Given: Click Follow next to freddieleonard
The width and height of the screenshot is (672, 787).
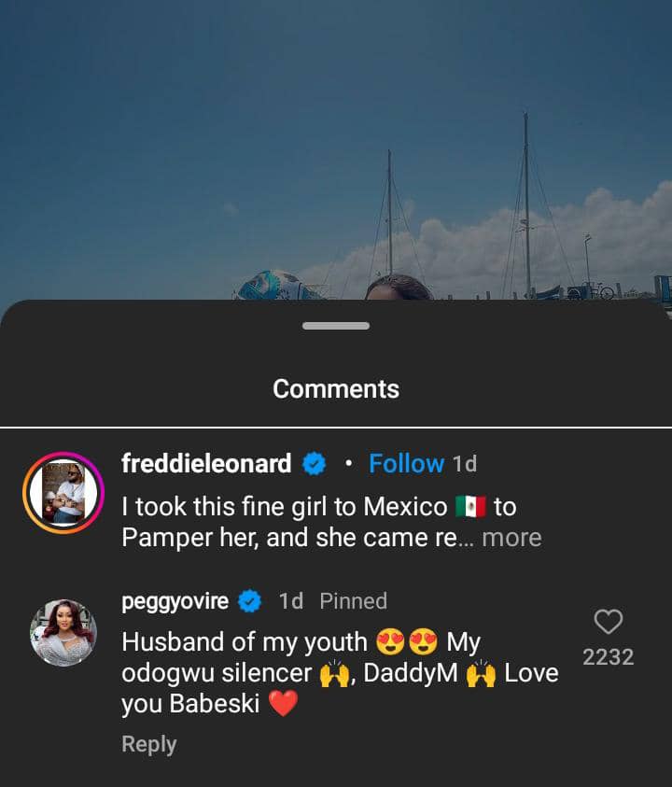Looking at the screenshot, I should 407,463.
